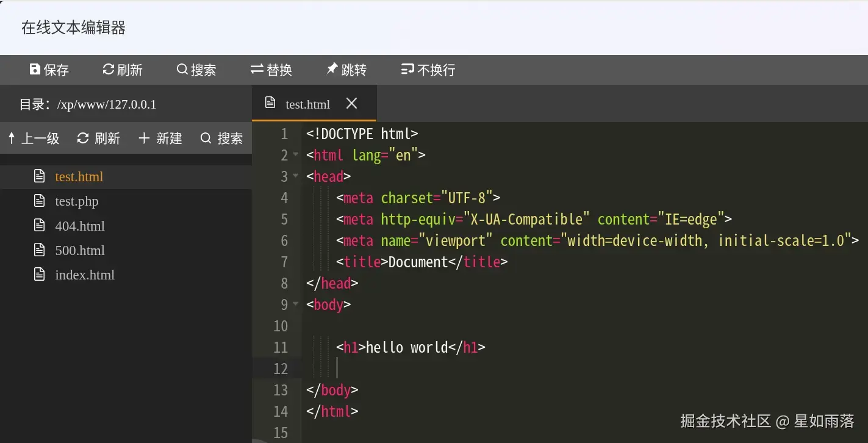Image resolution: width=868 pixels, height=443 pixels.
Task: Collapse the html tag fold on line 2
Action: (295, 154)
